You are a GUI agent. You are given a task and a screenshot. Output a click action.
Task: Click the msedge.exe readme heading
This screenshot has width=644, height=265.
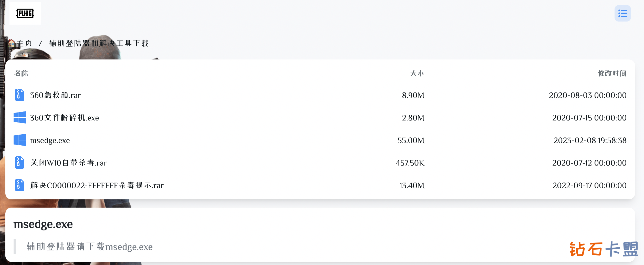tap(43, 224)
